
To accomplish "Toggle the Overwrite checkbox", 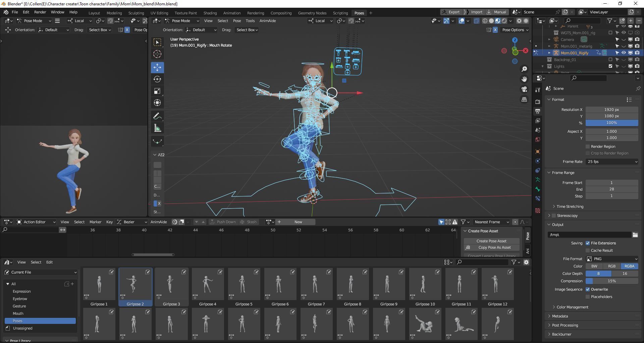I will coord(588,289).
